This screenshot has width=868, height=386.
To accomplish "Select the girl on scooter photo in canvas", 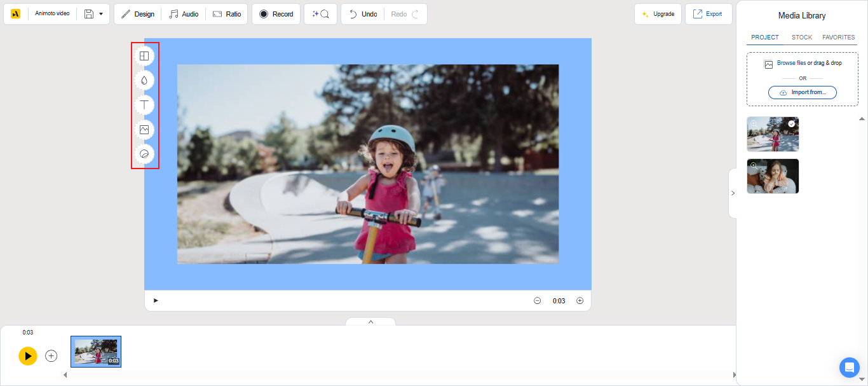I will pos(368,164).
